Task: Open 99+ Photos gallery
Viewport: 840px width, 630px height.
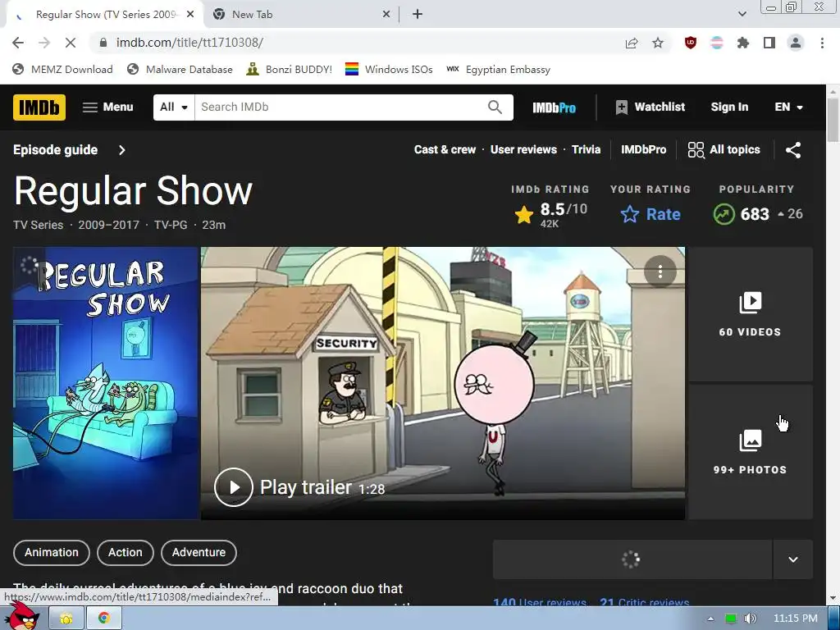Action: coord(750,452)
